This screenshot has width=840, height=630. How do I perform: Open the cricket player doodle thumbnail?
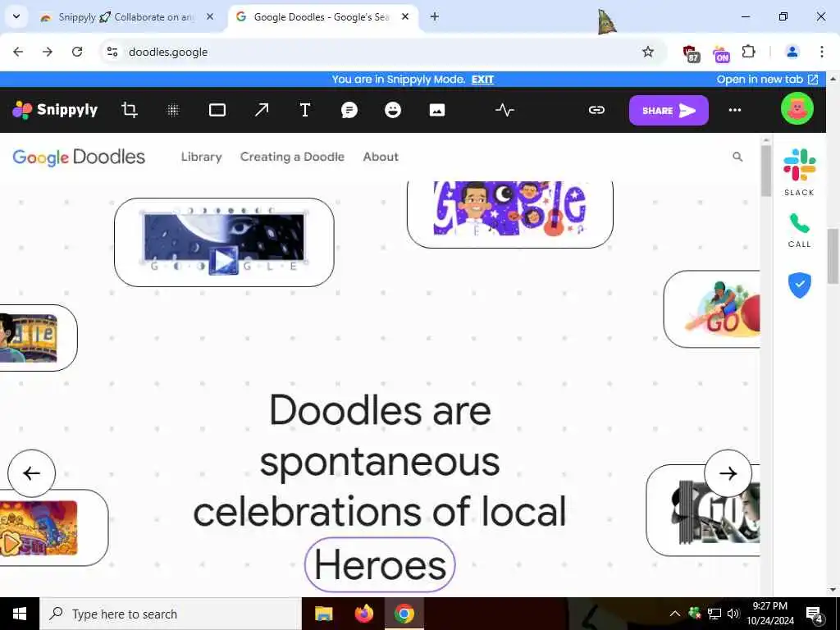712,309
